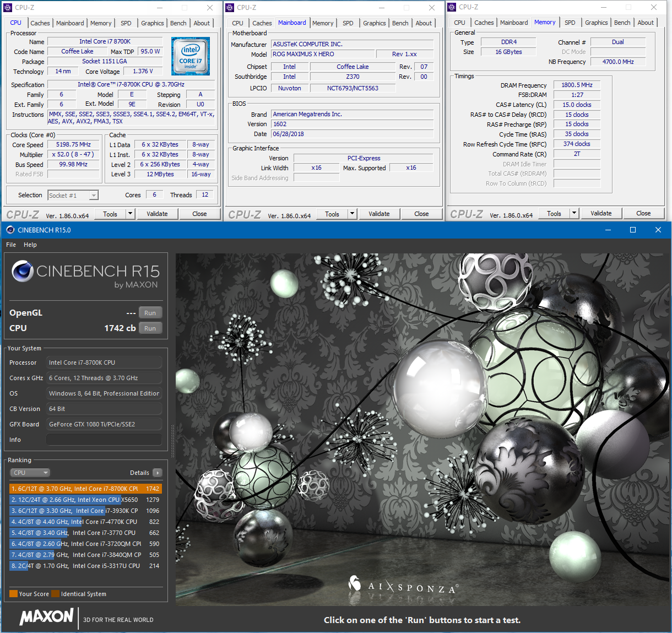Maximize the Cinebench R15 window
Screen dimensions: 672x633
(x=633, y=230)
